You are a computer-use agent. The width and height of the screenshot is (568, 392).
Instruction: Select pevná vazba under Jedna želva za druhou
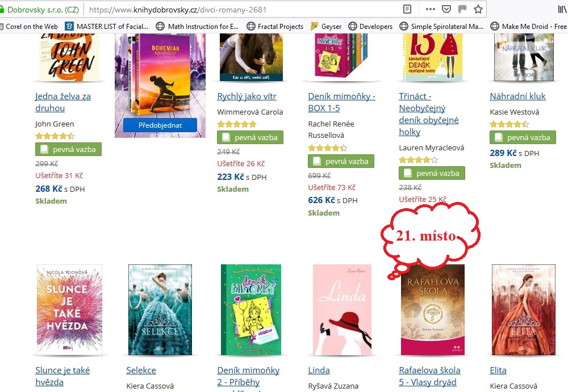click(x=69, y=149)
